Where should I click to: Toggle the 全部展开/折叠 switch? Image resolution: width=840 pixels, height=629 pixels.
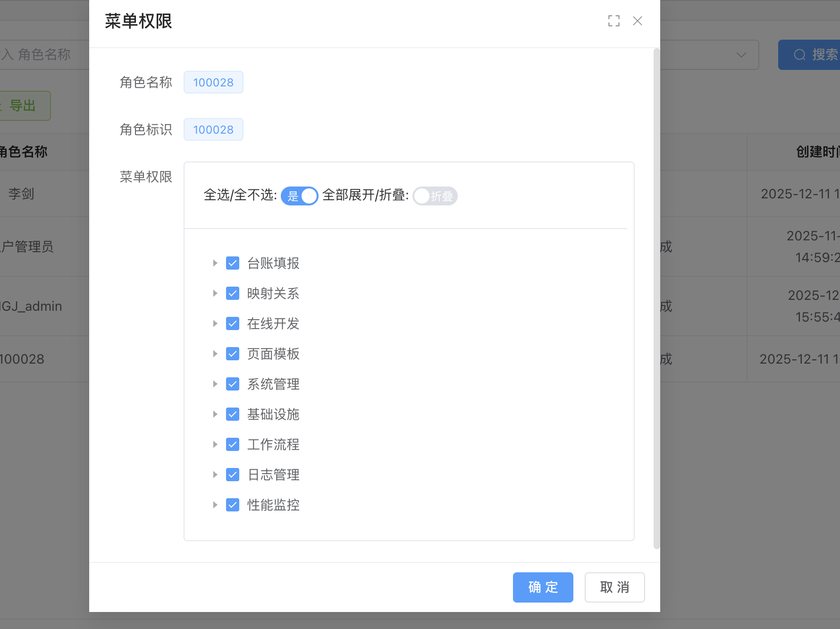tap(435, 196)
